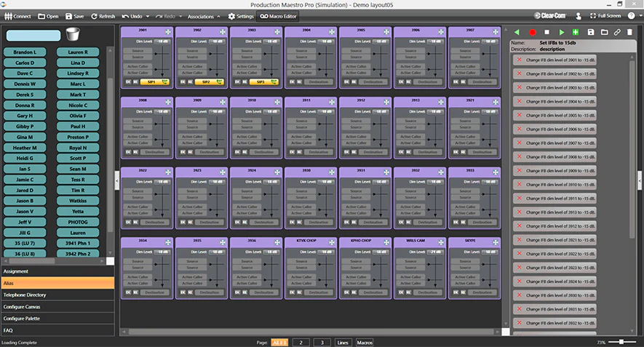
Task: Open the Dim Level dropdown on IFB 3901
Action: [x=162, y=41]
